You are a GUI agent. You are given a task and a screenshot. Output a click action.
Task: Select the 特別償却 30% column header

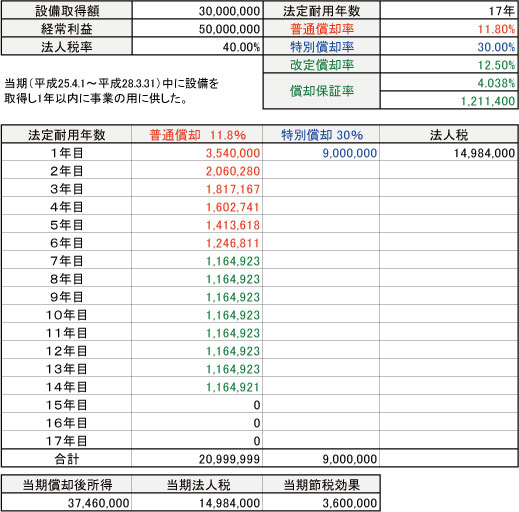(321, 135)
